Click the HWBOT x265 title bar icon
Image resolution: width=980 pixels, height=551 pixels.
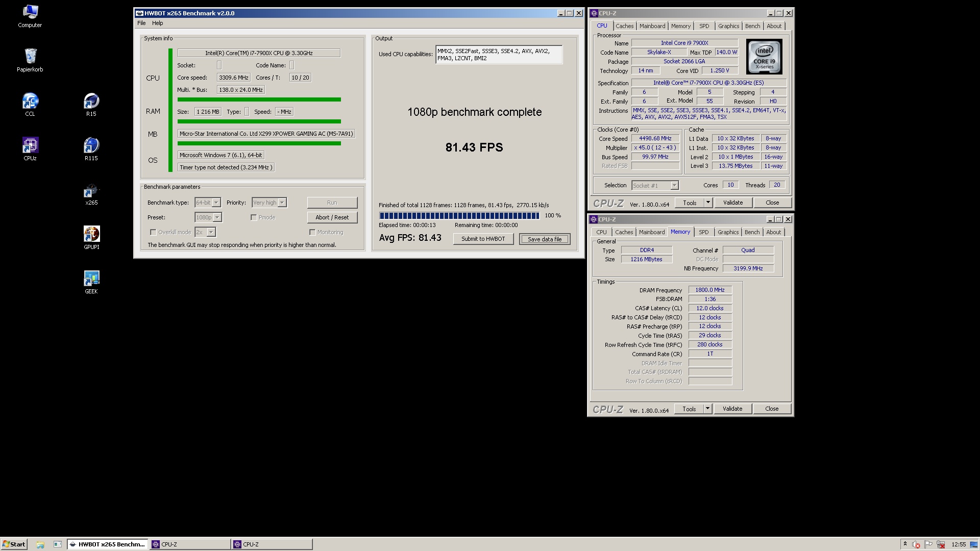(x=139, y=13)
